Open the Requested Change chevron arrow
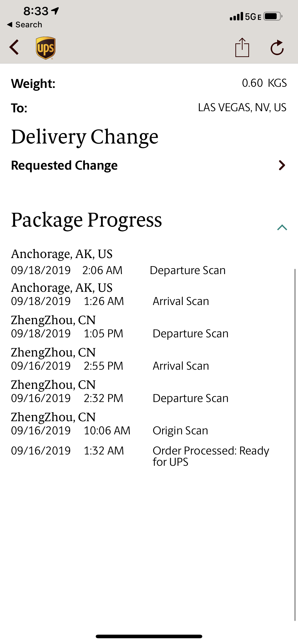The width and height of the screenshot is (298, 644). click(282, 165)
